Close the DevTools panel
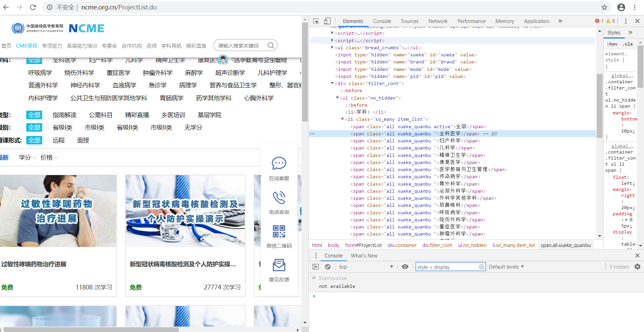 click(637, 21)
